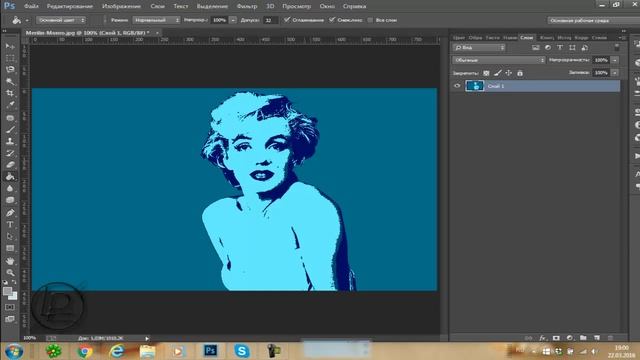The width and height of the screenshot is (640, 360).
Task: Open the layer blend mode Обычные dropdown
Action: pos(499,60)
